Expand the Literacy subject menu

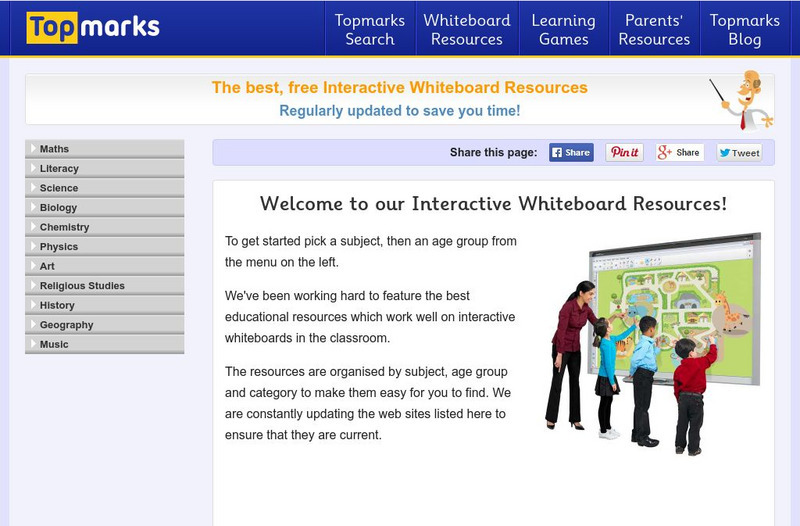pos(105,168)
